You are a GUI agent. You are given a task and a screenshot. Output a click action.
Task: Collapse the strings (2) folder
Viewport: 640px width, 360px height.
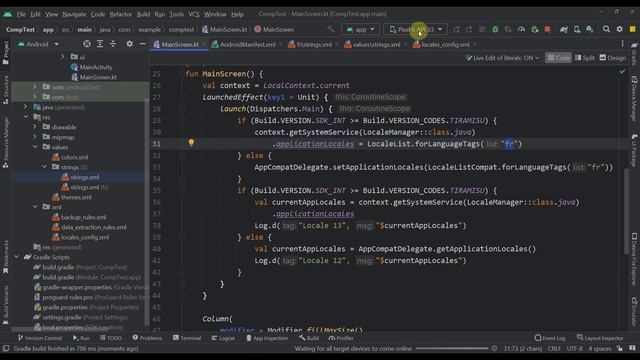(x=44, y=167)
